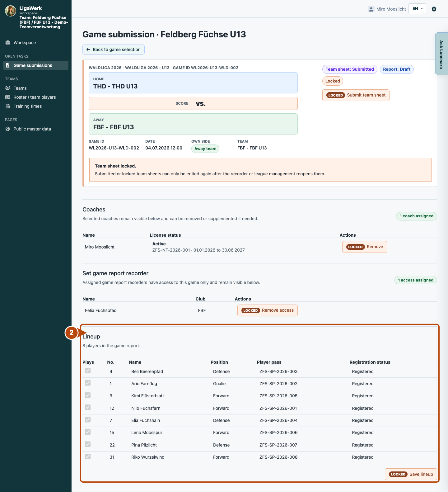Click the Training times calendar icon
This screenshot has height=492, width=448.
click(x=8, y=106)
